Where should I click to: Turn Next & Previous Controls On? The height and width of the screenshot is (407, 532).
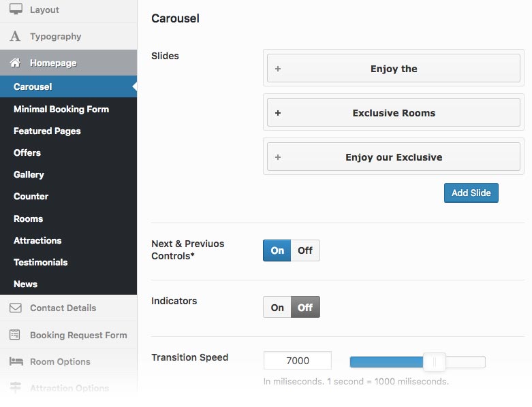[x=277, y=250]
